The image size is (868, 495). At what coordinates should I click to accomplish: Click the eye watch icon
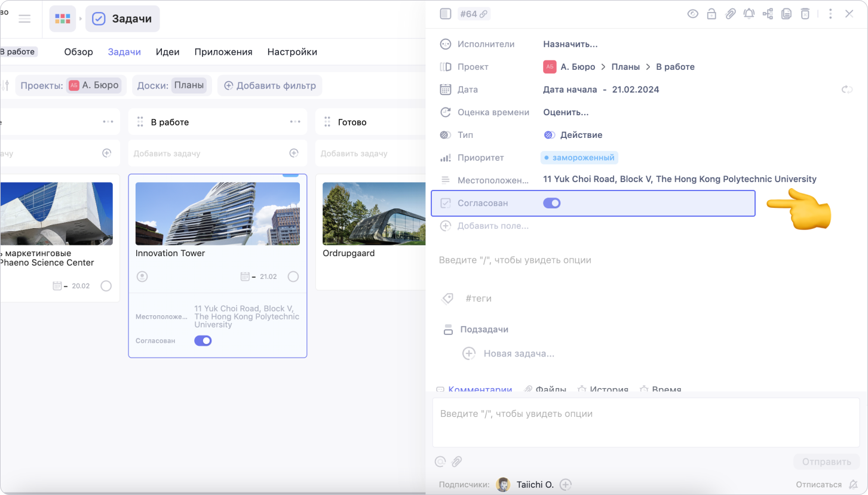click(x=693, y=14)
